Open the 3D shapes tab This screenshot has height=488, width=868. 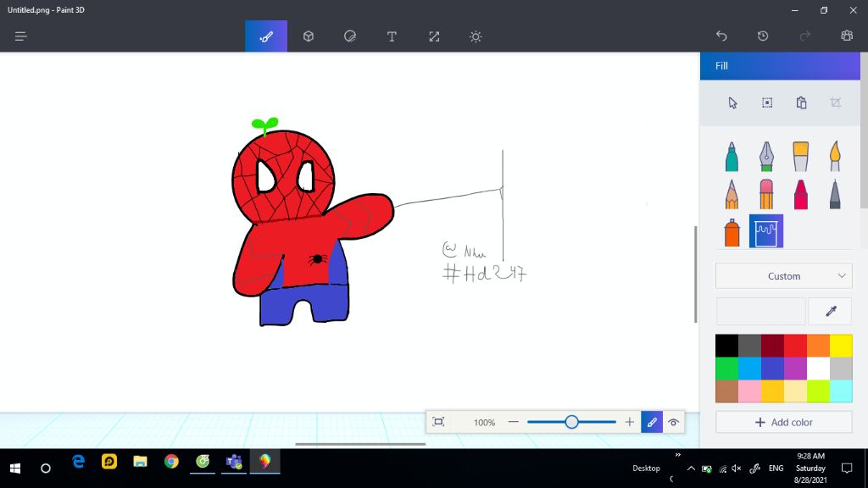click(309, 36)
